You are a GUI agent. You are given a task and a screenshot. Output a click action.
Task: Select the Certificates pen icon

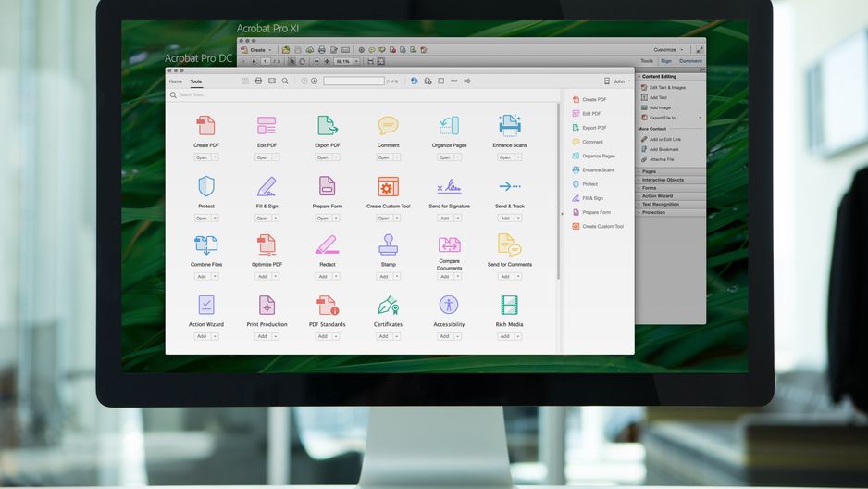388,305
